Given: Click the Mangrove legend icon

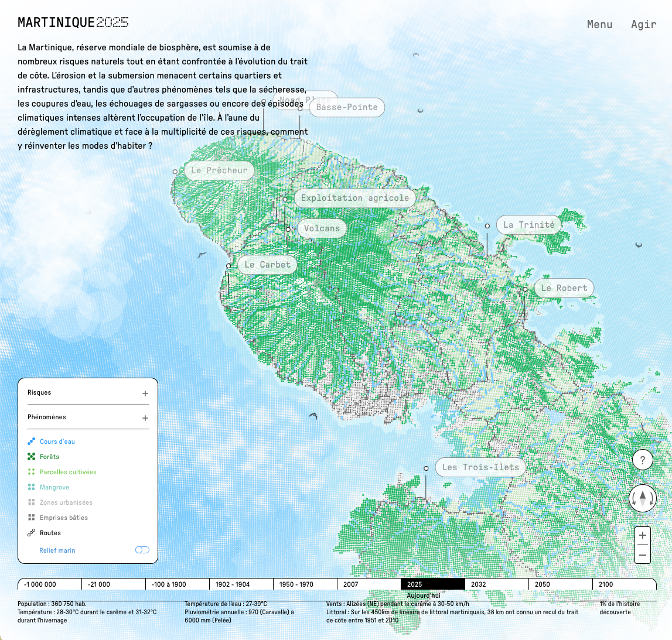Looking at the screenshot, I should point(32,487).
